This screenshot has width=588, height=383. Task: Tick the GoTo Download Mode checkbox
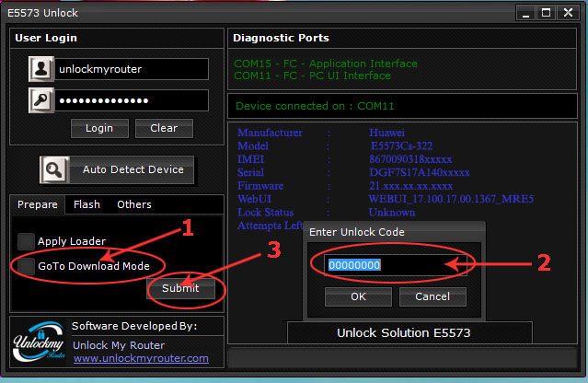click(26, 266)
